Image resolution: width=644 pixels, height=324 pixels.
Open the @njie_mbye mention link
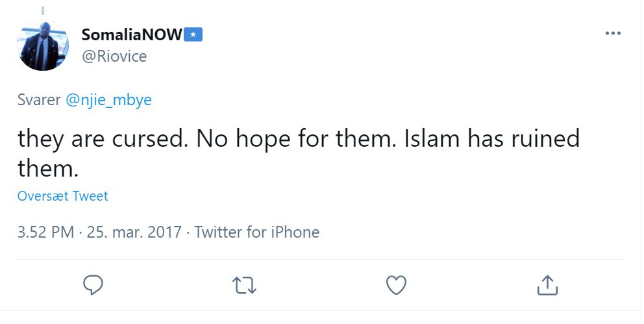tap(108, 100)
